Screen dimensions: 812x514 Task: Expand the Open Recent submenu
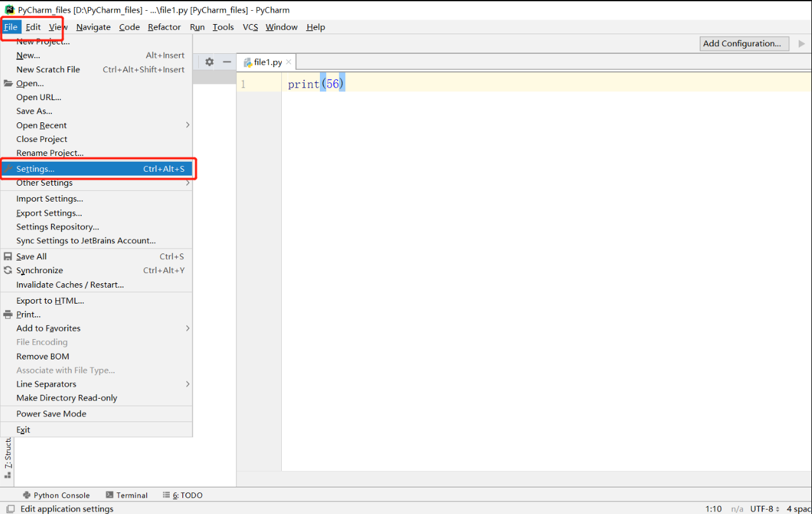pos(96,125)
